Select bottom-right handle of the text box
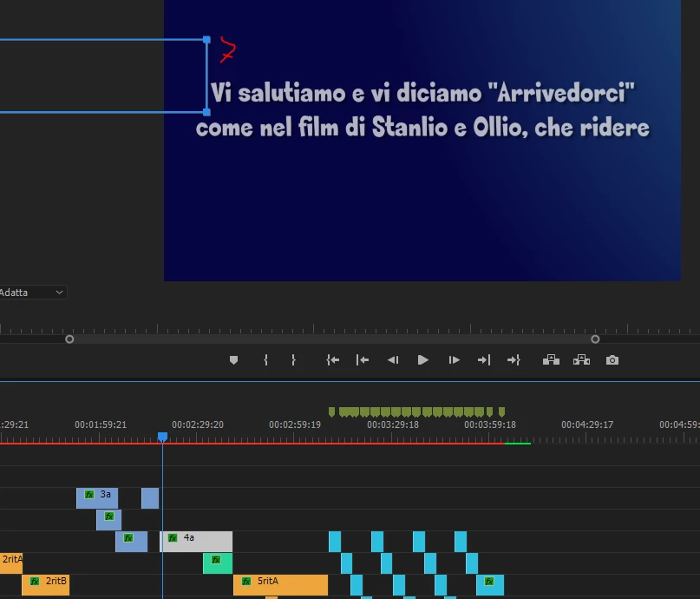The image size is (700, 599). 206,112
